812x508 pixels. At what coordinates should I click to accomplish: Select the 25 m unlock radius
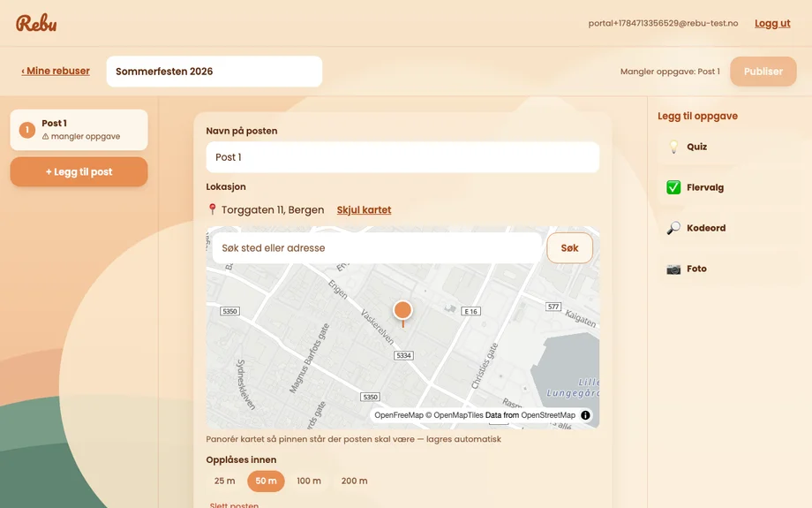tap(225, 481)
